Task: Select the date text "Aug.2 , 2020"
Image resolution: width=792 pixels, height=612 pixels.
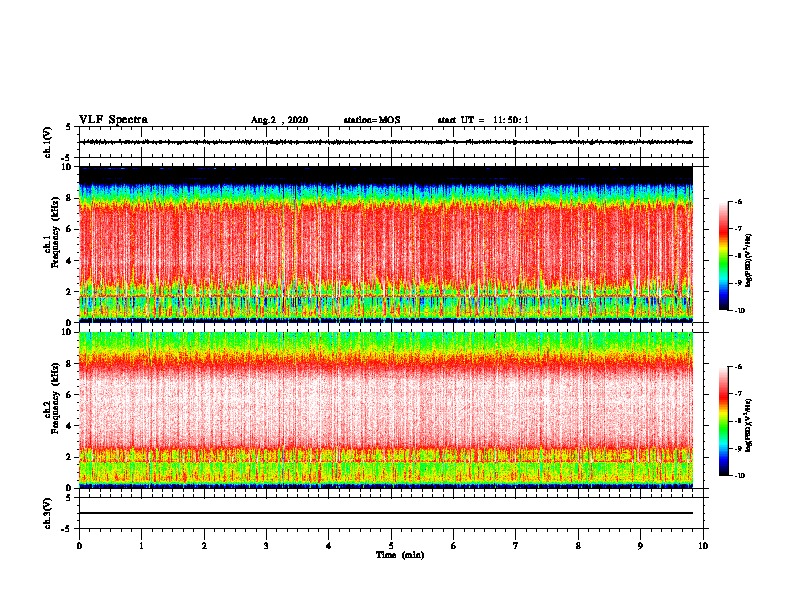Action: [279, 120]
